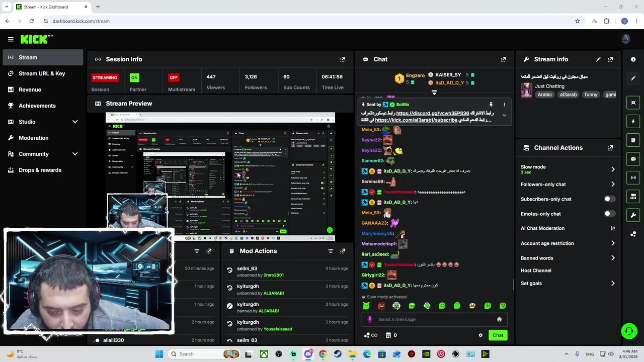Pop out the Channel Actions panel
Viewport: 644px width, 362px height.
pos(610,148)
